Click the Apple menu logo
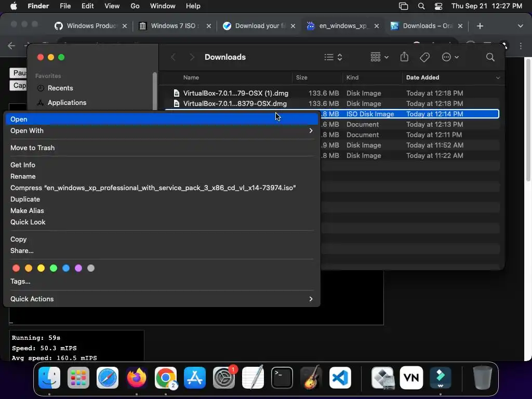Image resolution: width=532 pixels, height=399 pixels. pyautogui.click(x=14, y=6)
